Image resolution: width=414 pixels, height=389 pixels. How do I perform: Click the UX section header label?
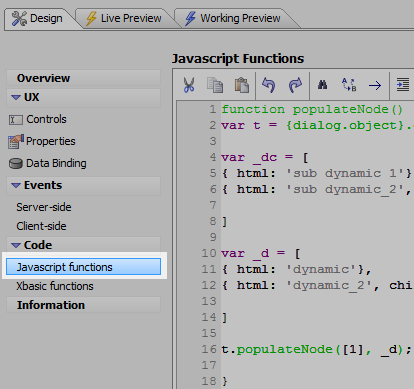(x=32, y=97)
